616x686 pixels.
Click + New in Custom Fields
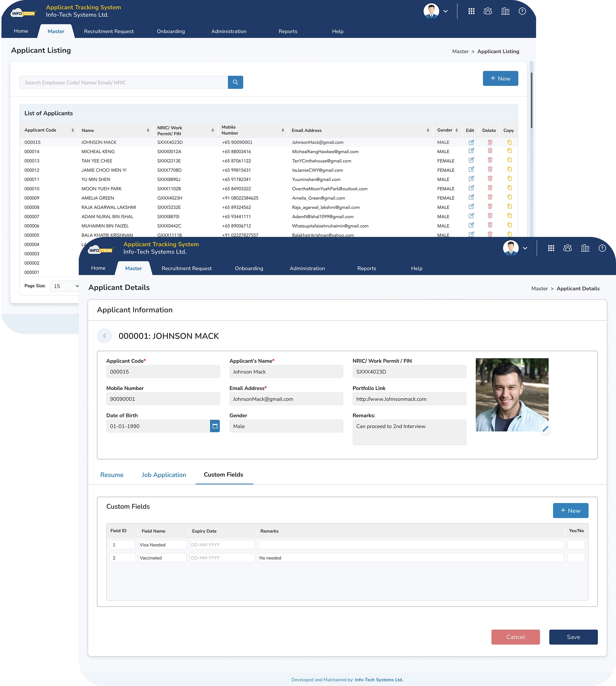coord(570,510)
